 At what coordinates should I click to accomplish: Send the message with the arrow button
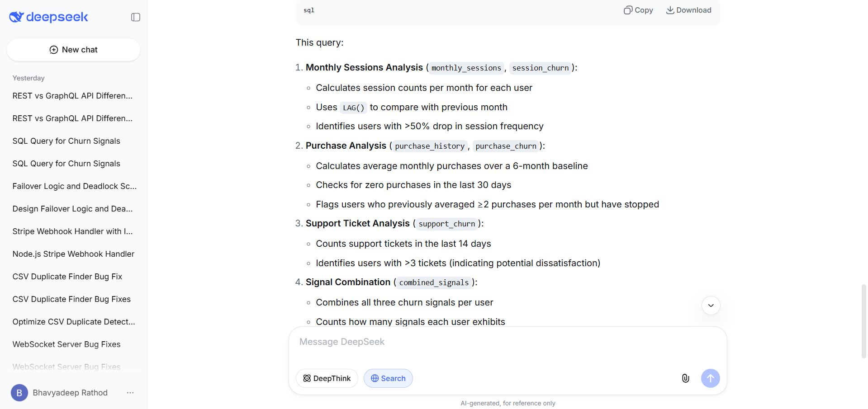[x=710, y=378]
